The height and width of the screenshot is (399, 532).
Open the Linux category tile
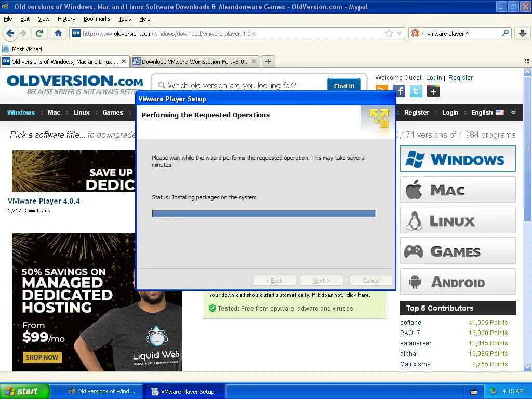click(458, 220)
